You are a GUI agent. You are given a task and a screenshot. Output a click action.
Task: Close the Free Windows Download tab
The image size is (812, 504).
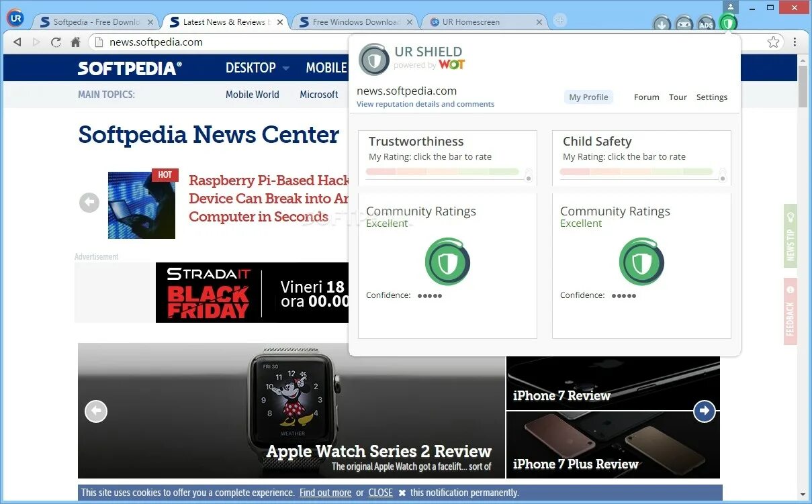pos(410,22)
